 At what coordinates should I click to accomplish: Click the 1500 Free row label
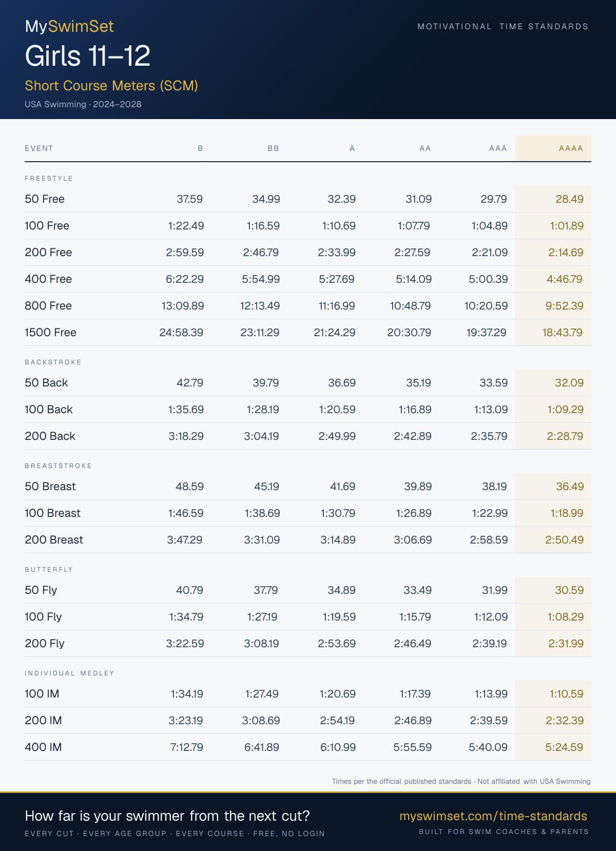(x=50, y=333)
